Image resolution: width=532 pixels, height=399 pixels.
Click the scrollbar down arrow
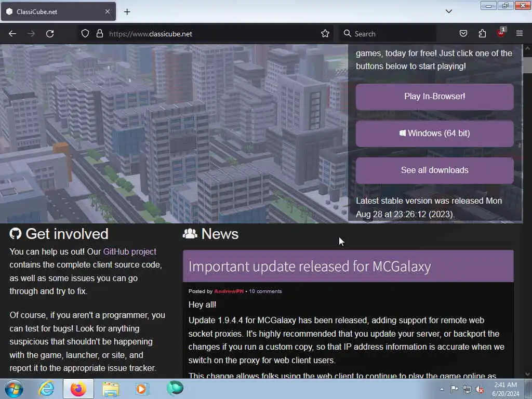pos(527,374)
